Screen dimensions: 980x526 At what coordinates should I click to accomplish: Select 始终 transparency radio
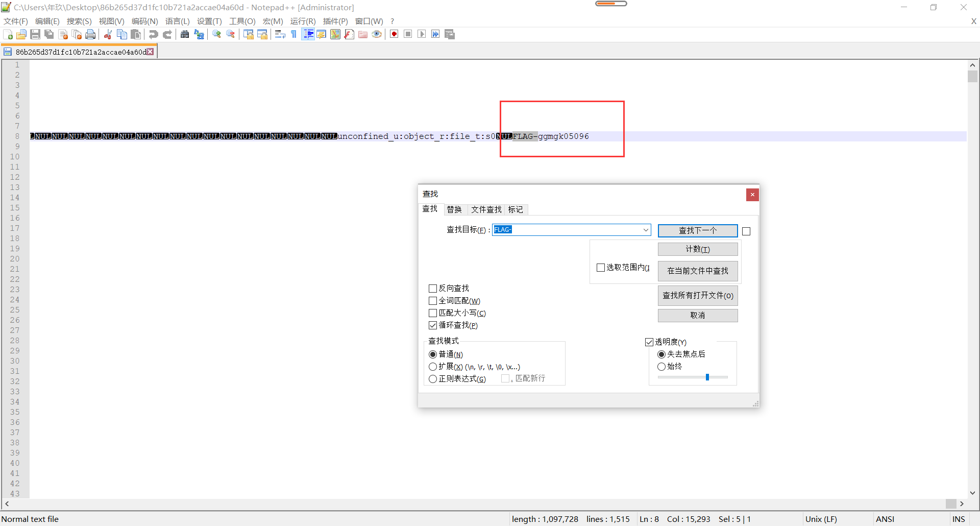(x=661, y=367)
